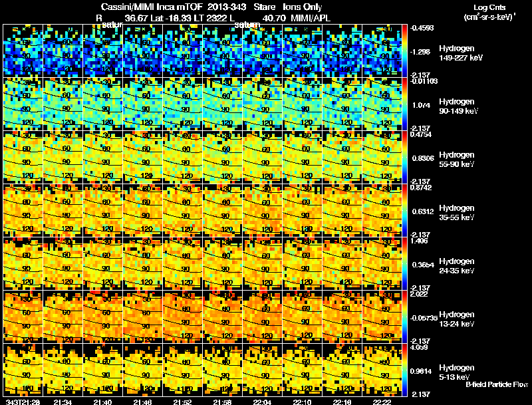
Task: Select the 149-227 keV image panel at 22:04
Action: point(263,51)
